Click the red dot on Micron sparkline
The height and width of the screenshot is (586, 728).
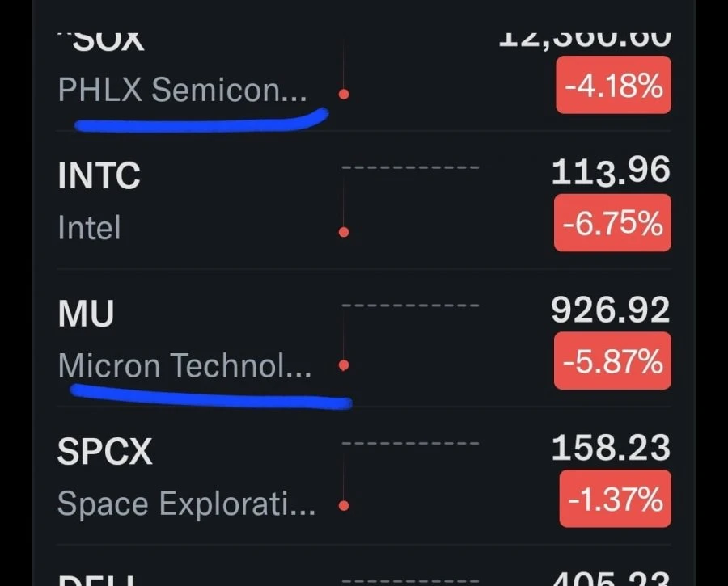[x=344, y=365]
